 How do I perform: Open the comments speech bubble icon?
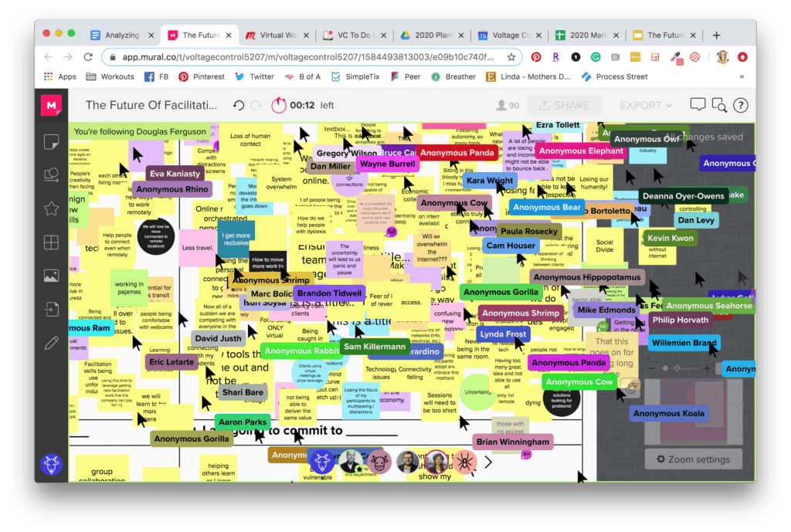698,105
